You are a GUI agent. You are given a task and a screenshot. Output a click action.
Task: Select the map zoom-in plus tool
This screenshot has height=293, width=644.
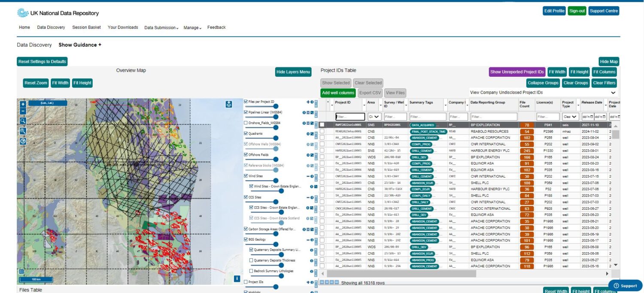click(x=22, y=104)
